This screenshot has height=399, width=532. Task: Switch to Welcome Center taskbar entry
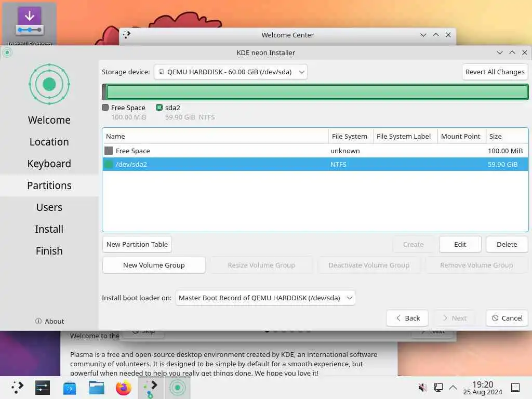(x=151, y=388)
